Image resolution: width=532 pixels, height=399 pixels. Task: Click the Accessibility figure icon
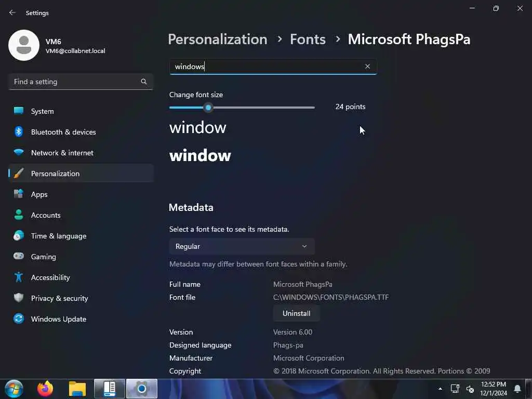[19, 277]
